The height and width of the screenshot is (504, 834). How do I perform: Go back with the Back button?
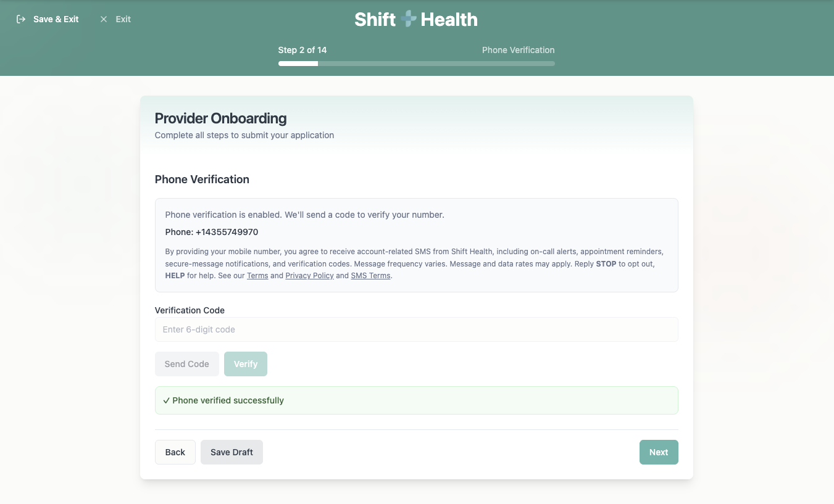point(175,452)
